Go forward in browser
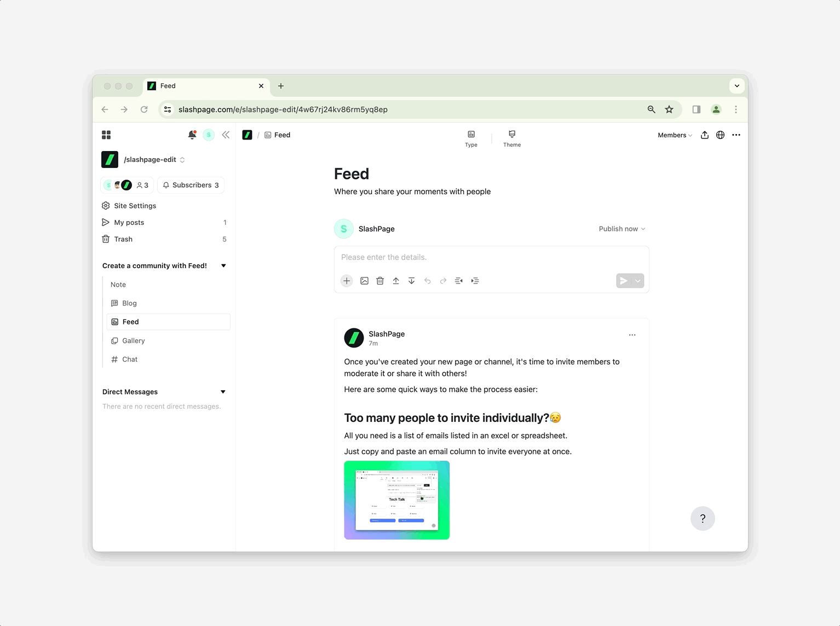The height and width of the screenshot is (626, 840). click(x=124, y=109)
